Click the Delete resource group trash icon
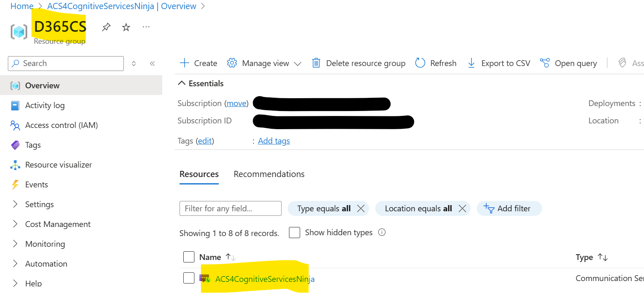Viewport: 644px width, 293px height. click(x=316, y=63)
